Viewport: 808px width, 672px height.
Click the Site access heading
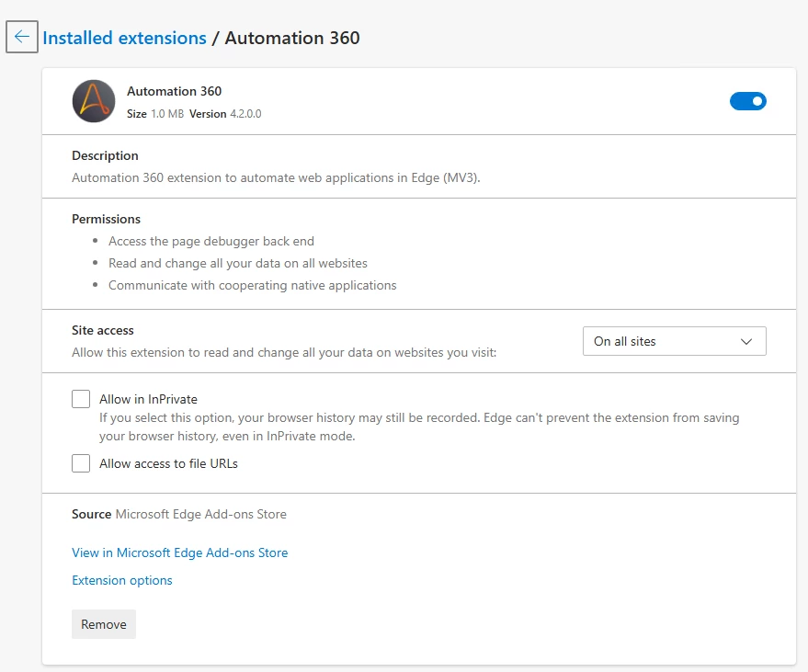(103, 330)
